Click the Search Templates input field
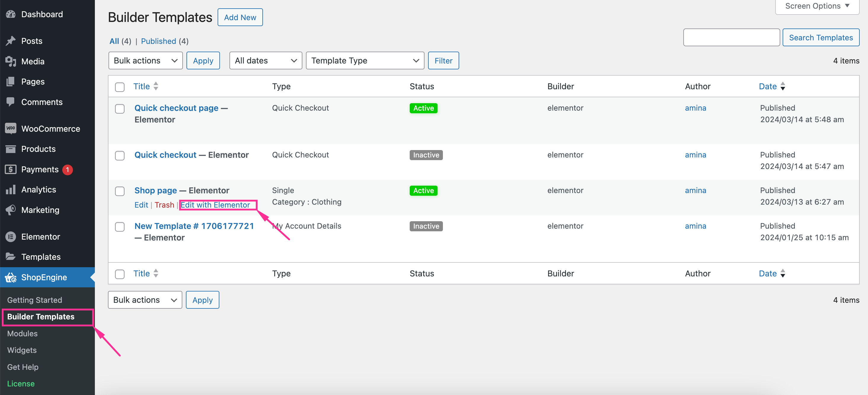This screenshot has height=395, width=868. [731, 38]
